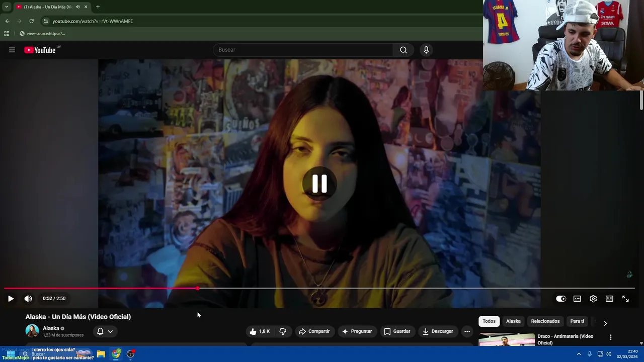This screenshot has width=644, height=362.
Task: Click the search magnifier button
Action: (x=404, y=50)
